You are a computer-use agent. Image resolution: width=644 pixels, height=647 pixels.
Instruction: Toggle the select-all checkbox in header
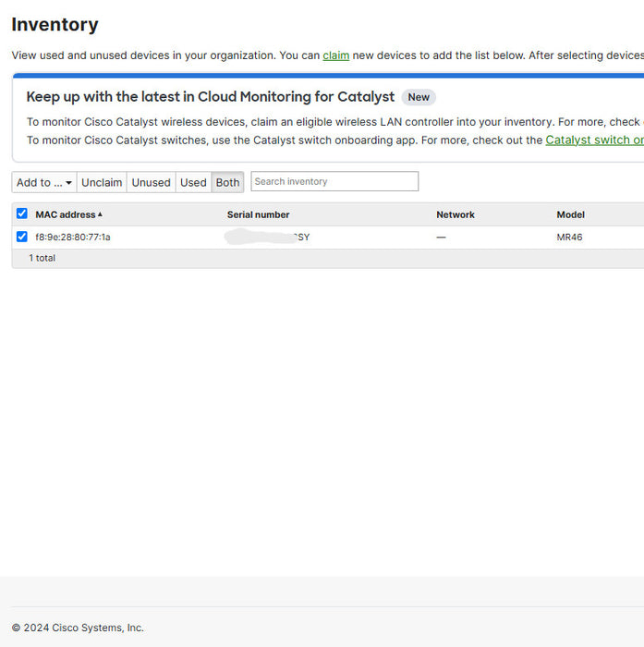pos(22,214)
